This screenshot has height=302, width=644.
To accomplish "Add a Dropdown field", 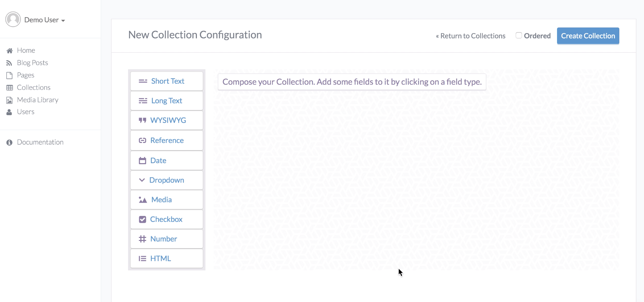I will click(167, 180).
